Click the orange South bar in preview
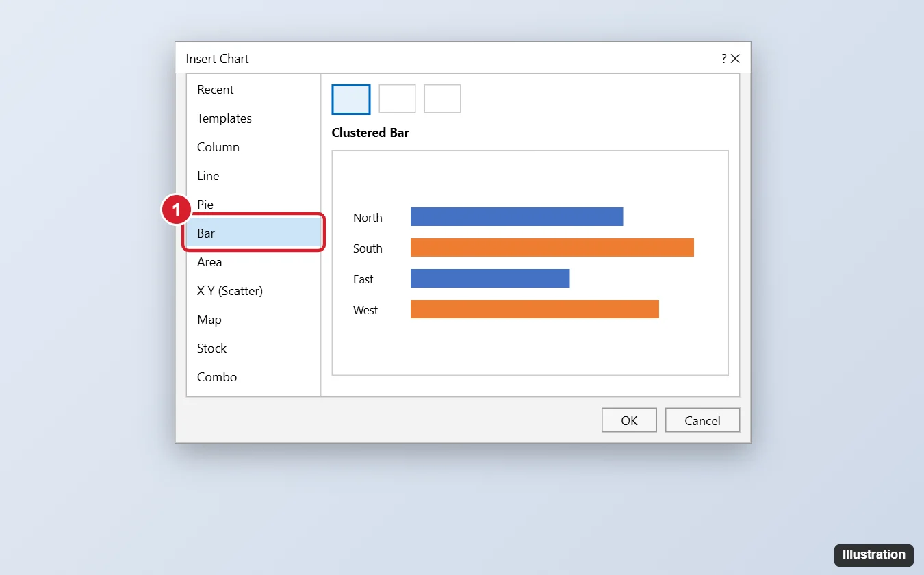 (552, 247)
